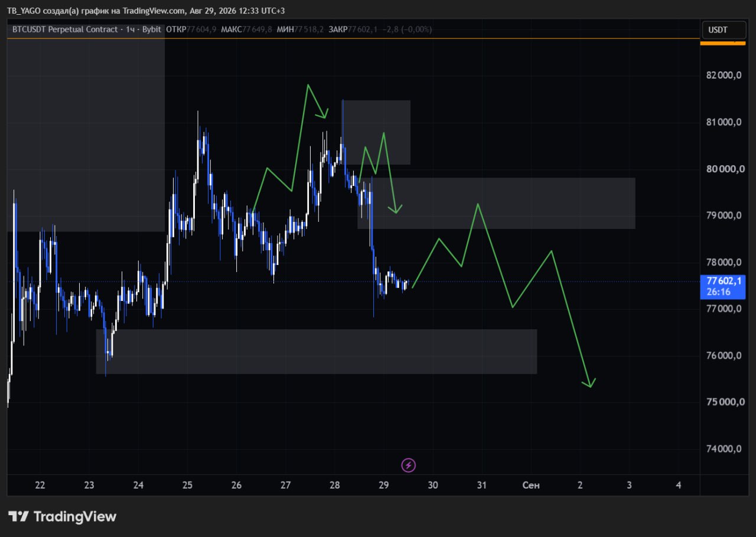Viewport: 756px width, 537px height.
Task: Click the ЗАКР close value 77 602,1
Action: (364, 29)
